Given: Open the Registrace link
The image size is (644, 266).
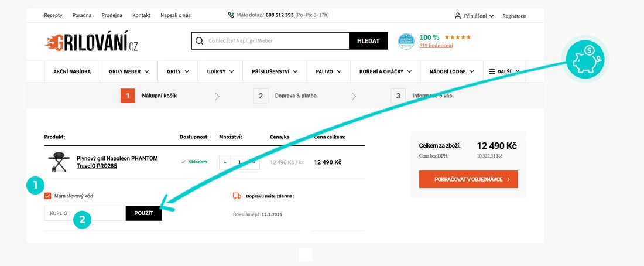Looking at the screenshot, I should 514,16.
